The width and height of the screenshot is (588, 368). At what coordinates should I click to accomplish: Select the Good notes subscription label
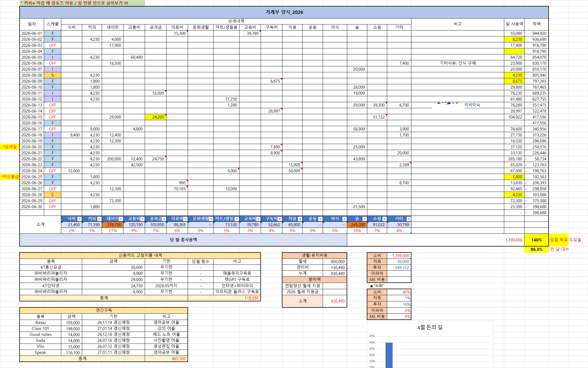[x=40, y=334]
